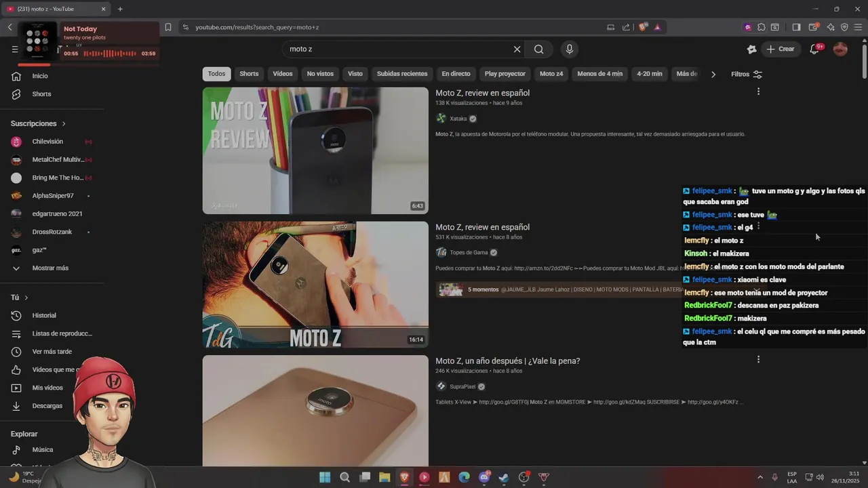Viewport: 868px width, 488px height.
Task: Select the Shorts filter chip
Action: coord(249,74)
